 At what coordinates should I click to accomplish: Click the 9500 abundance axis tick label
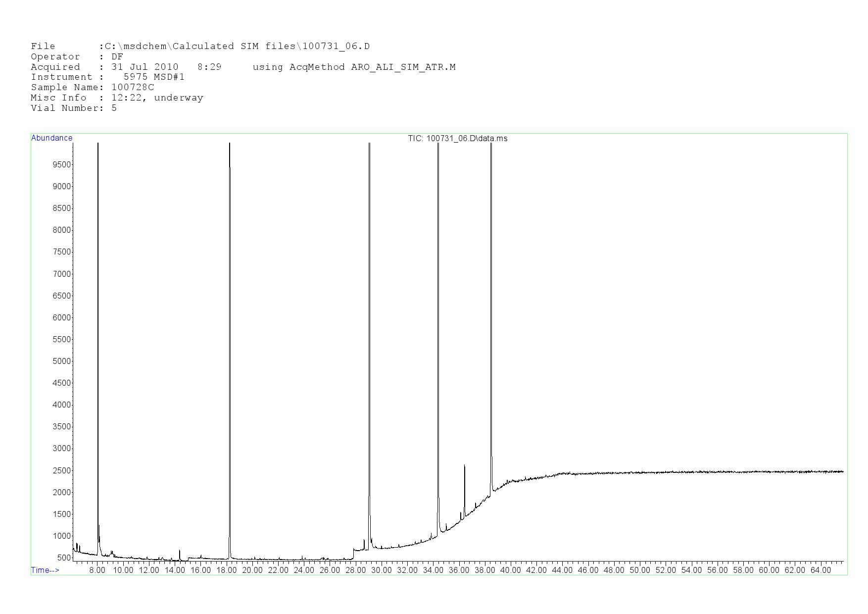62,164
